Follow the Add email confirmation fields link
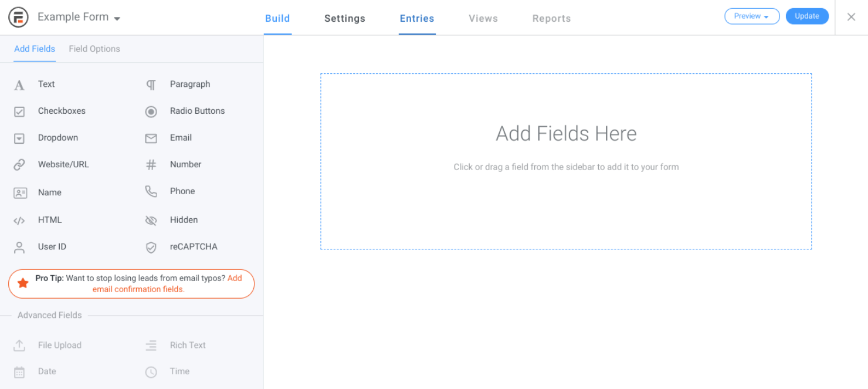 tap(138, 289)
